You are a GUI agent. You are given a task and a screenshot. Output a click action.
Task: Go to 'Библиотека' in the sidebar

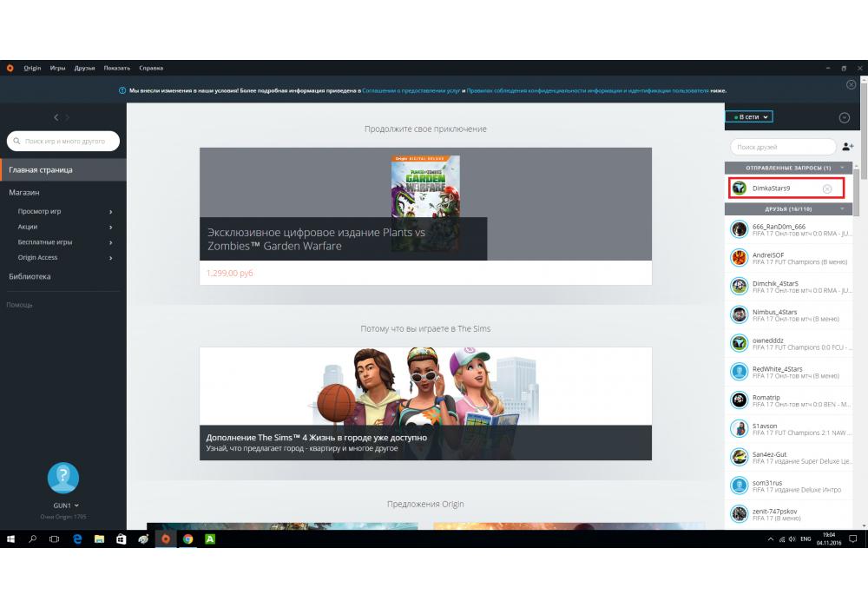(x=30, y=276)
